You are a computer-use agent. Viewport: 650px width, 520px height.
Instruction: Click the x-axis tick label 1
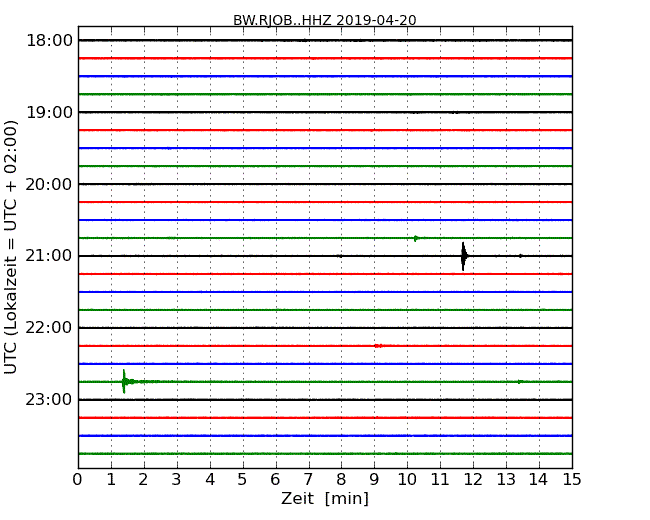coord(111,480)
